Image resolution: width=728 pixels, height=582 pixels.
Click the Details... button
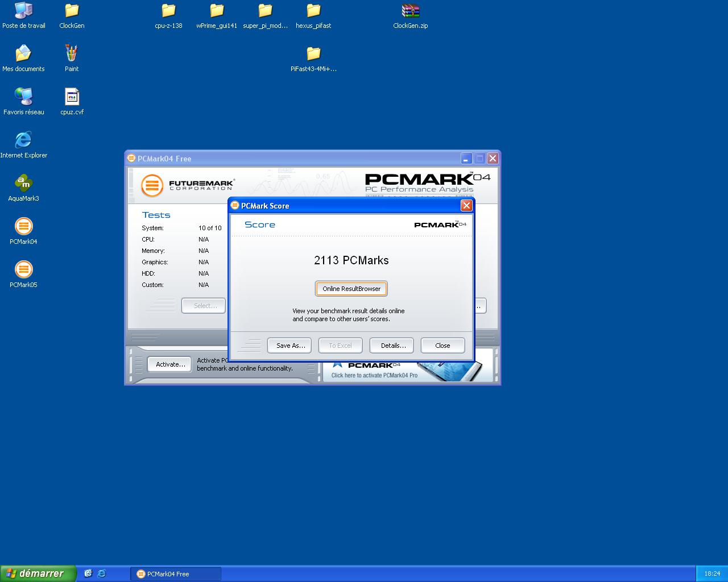point(392,346)
